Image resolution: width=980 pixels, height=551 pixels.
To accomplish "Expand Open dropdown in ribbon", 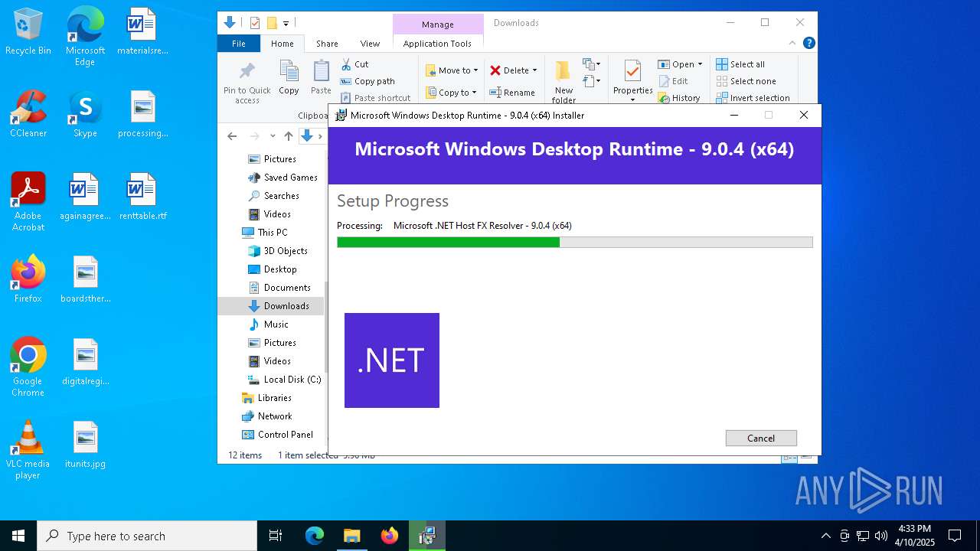I will [700, 64].
